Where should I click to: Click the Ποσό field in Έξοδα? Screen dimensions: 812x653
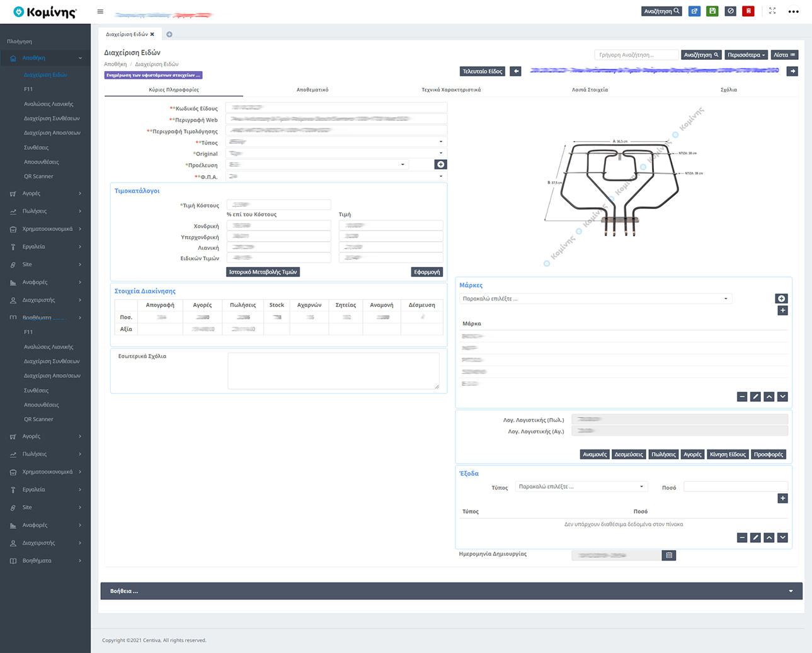(x=736, y=487)
